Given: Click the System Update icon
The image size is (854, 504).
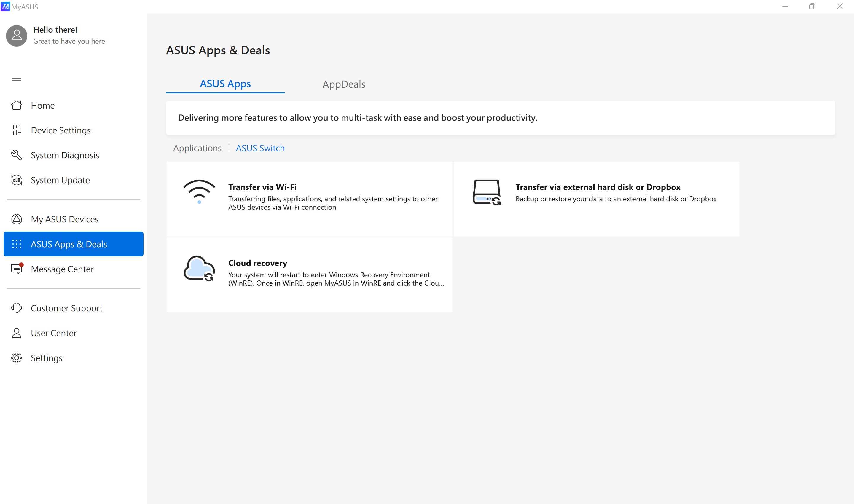Looking at the screenshot, I should point(17,180).
